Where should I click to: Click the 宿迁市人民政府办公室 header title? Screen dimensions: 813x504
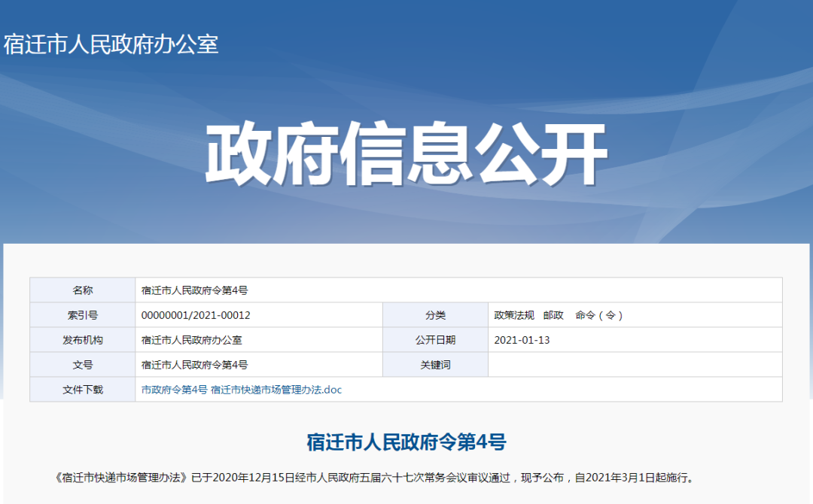pos(111,44)
